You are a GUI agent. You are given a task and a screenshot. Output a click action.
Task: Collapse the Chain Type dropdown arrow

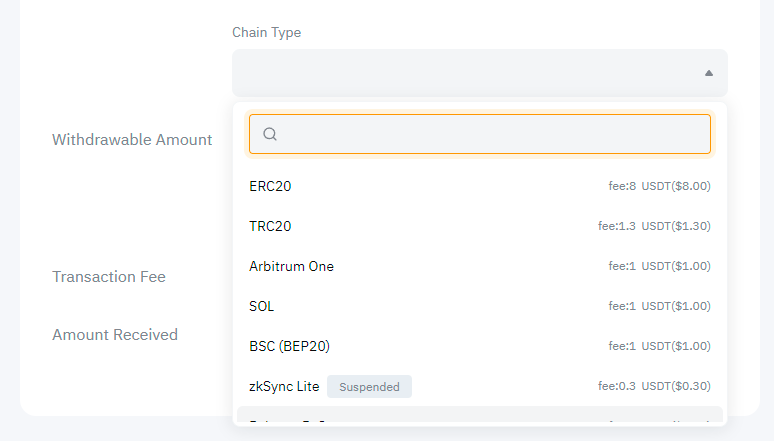pos(708,73)
